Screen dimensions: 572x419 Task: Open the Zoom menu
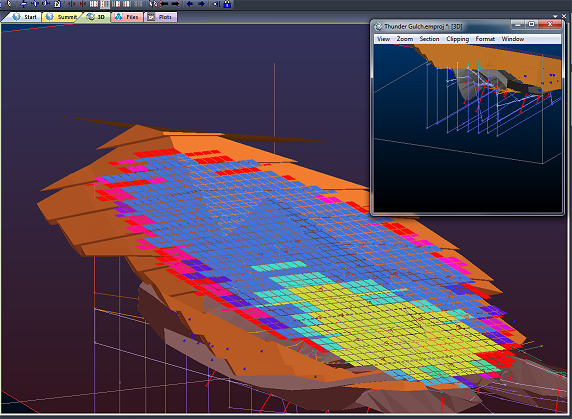(x=405, y=39)
